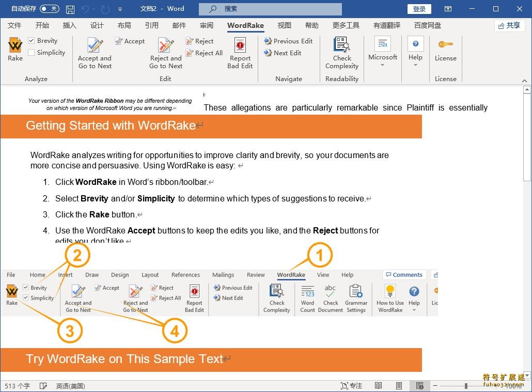The width and height of the screenshot is (532, 392).
Task: Open the Baidu Netdisk tab
Action: pos(428,25)
